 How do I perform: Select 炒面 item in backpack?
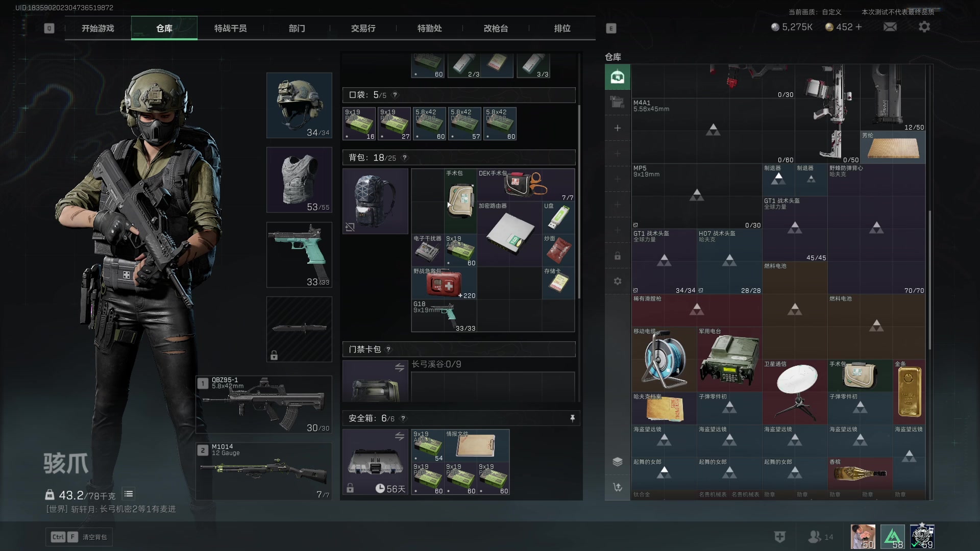pos(558,251)
